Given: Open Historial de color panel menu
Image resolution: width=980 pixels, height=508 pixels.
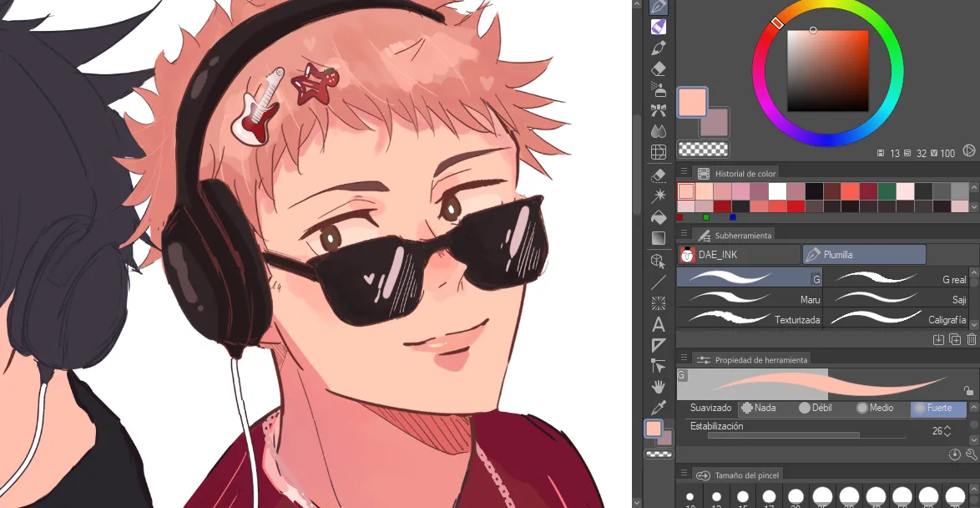Looking at the screenshot, I should click(x=684, y=172).
